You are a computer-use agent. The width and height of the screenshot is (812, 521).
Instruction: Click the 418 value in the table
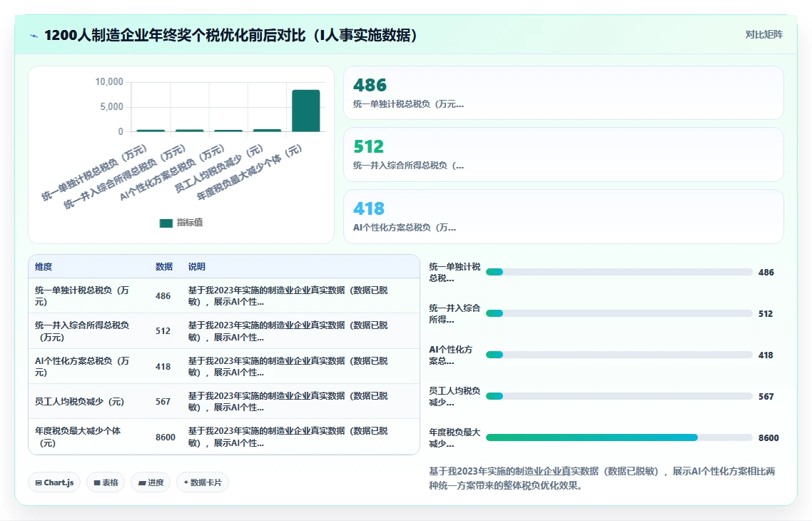point(163,366)
